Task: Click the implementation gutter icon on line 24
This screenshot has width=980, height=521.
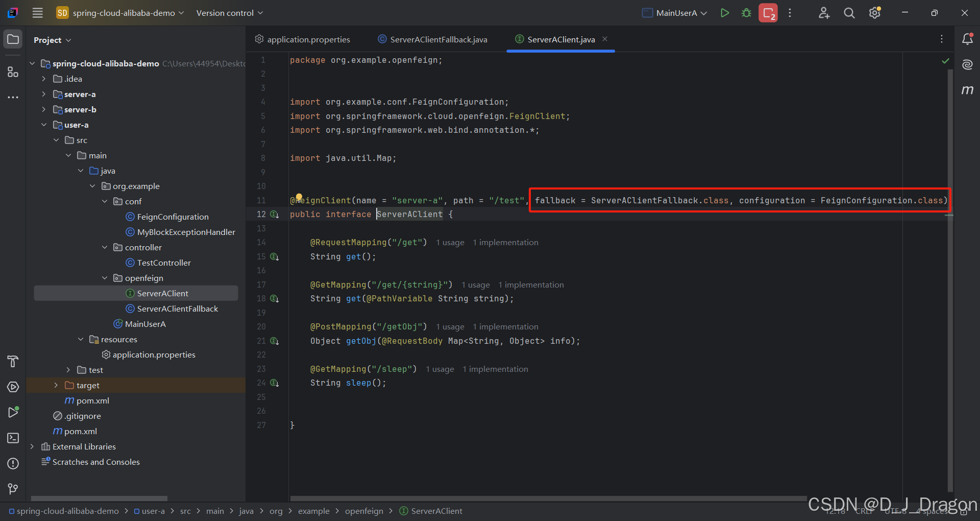Action: (x=275, y=383)
